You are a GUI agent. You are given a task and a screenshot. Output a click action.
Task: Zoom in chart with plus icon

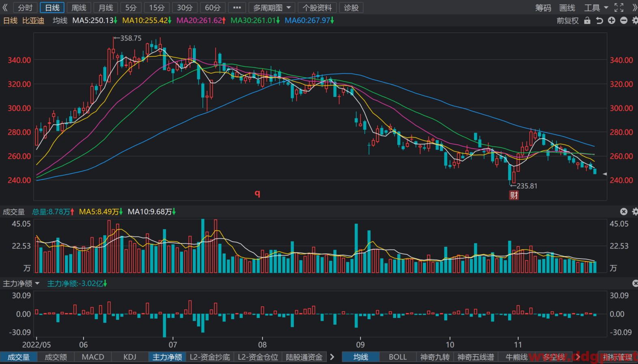[x=612, y=20]
